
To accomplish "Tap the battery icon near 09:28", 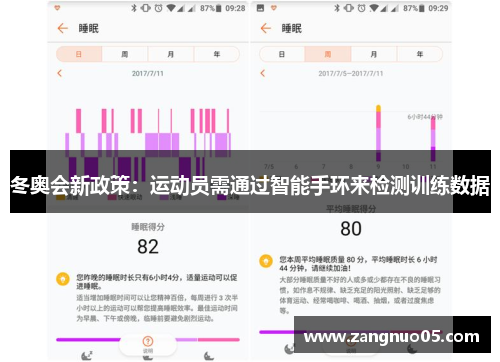I will pos(219,8).
